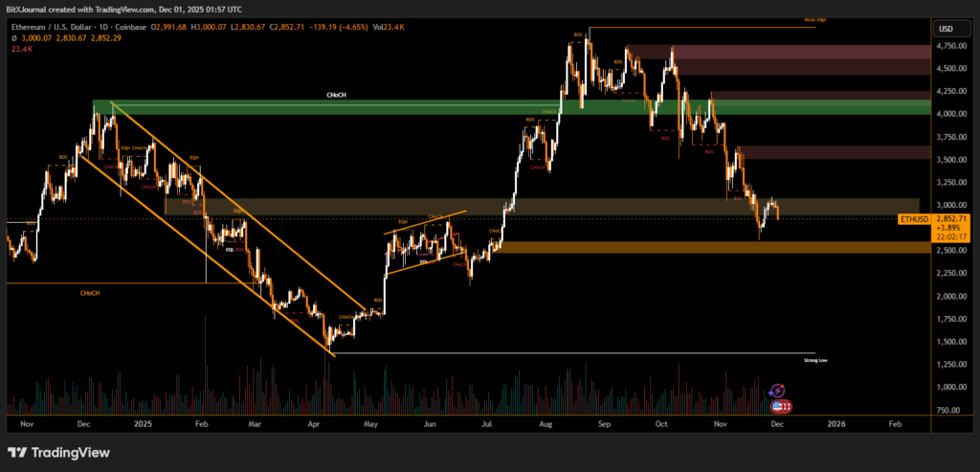Click the purple lightning event icon
Image resolution: width=980 pixels, height=472 pixels.
[x=778, y=390]
